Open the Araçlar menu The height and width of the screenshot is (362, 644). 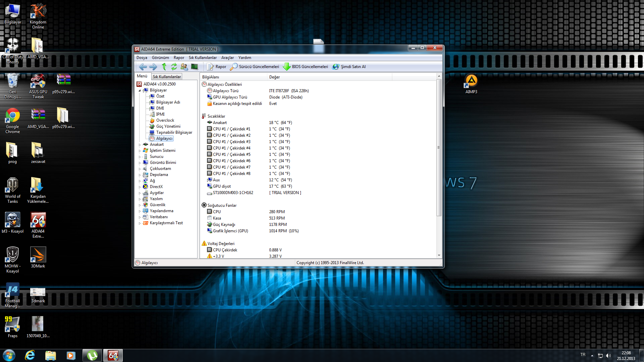[x=227, y=58]
